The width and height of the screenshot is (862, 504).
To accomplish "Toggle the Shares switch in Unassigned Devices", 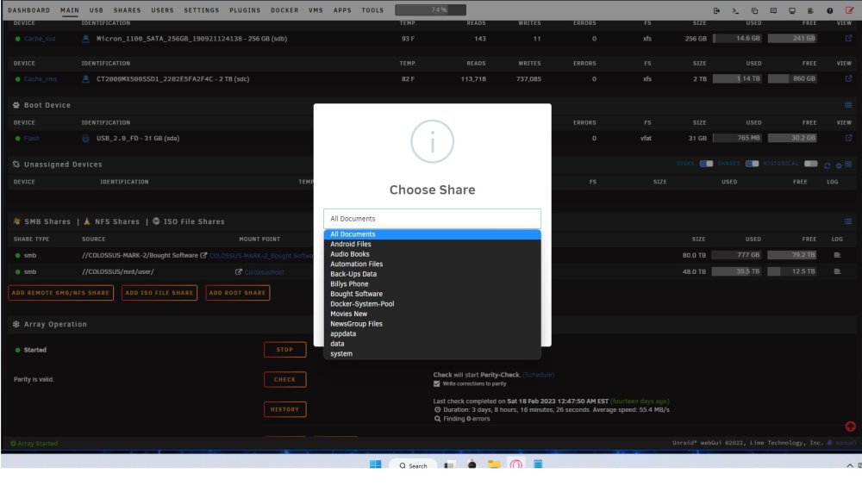I will pyautogui.click(x=752, y=164).
